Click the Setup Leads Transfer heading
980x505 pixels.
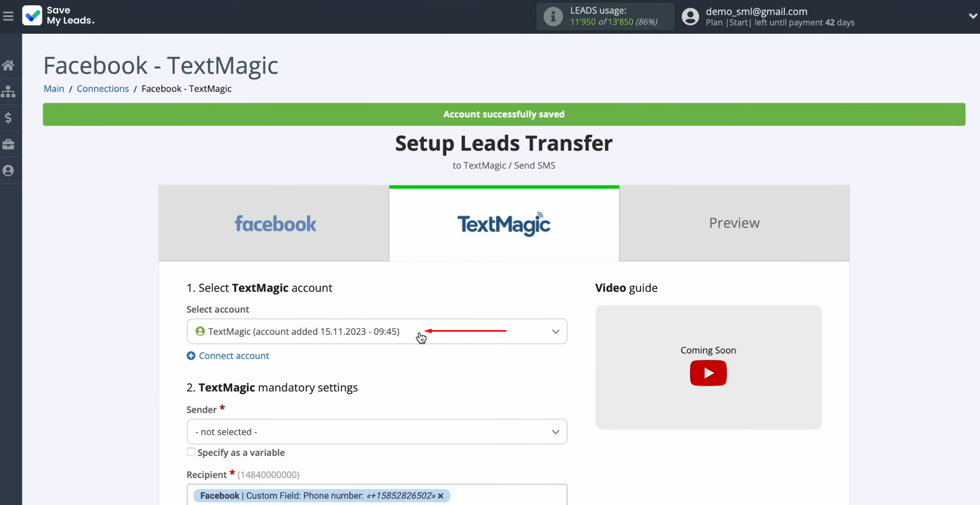click(x=504, y=143)
